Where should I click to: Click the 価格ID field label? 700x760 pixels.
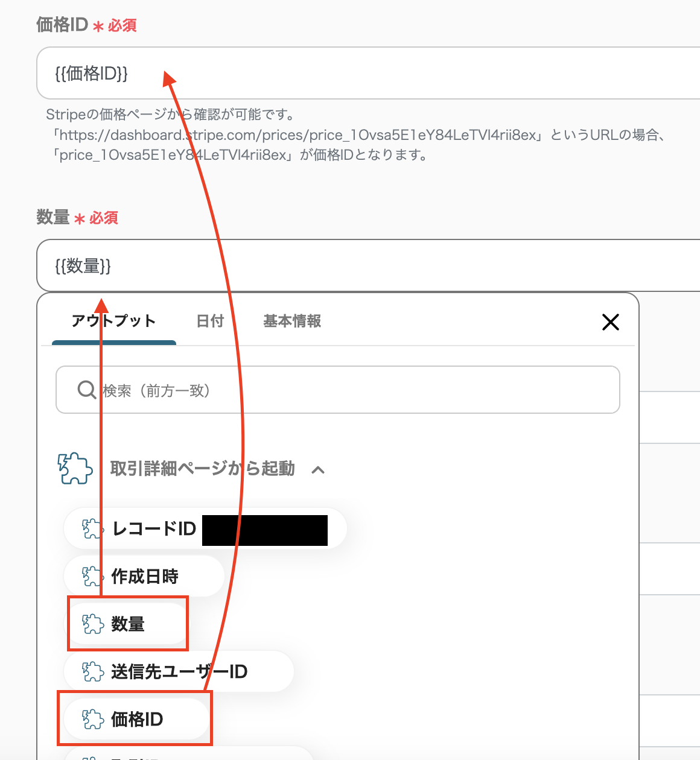pyautogui.click(x=62, y=25)
